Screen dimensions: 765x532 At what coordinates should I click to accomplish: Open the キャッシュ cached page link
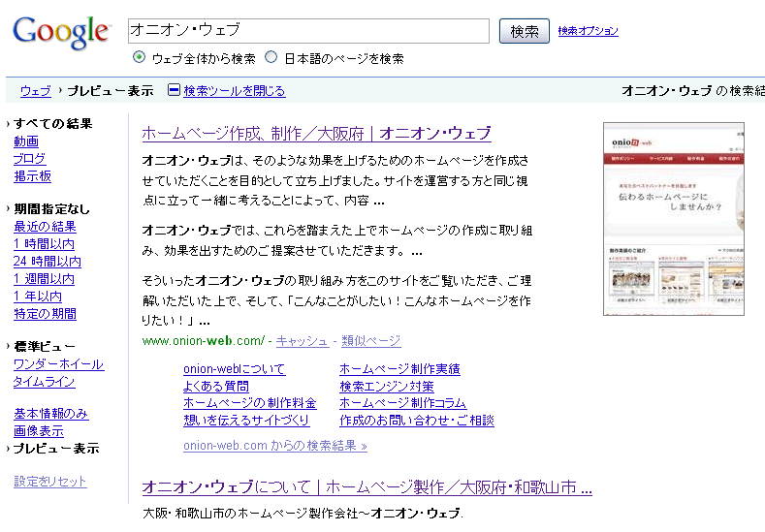[302, 341]
